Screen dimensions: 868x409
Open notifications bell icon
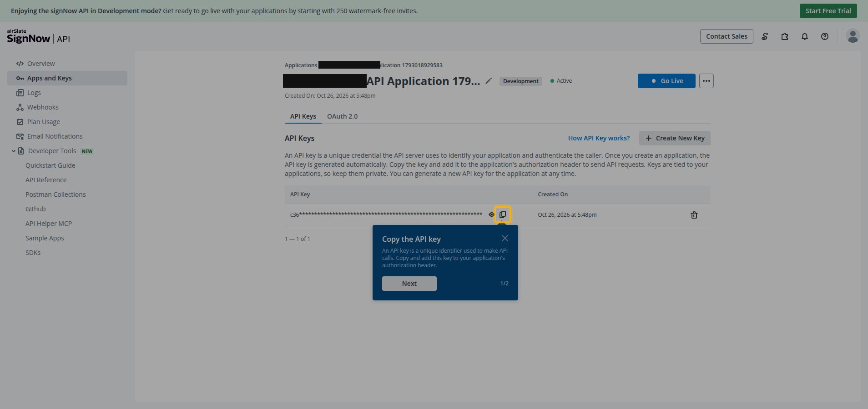[805, 36]
